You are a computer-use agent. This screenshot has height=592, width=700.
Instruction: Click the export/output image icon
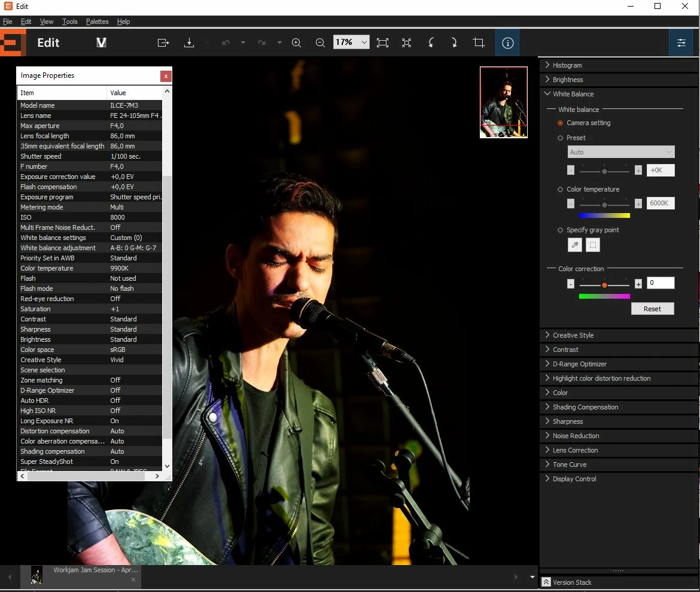pyautogui.click(x=163, y=42)
